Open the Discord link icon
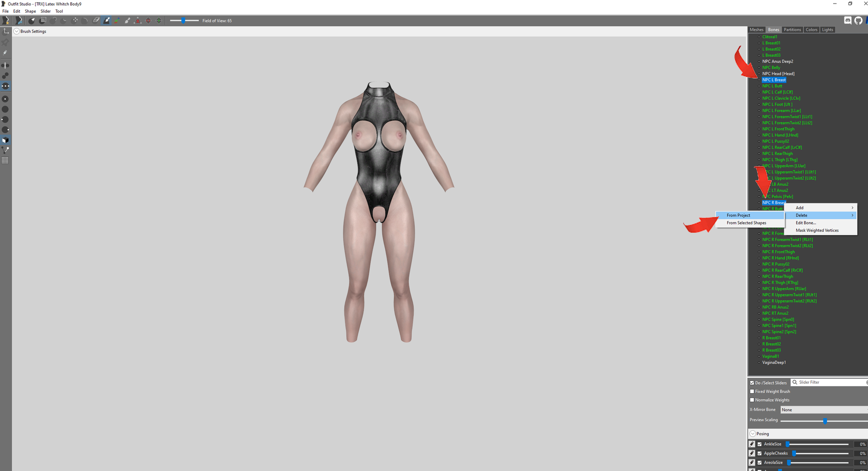This screenshot has width=868, height=471. click(x=848, y=20)
